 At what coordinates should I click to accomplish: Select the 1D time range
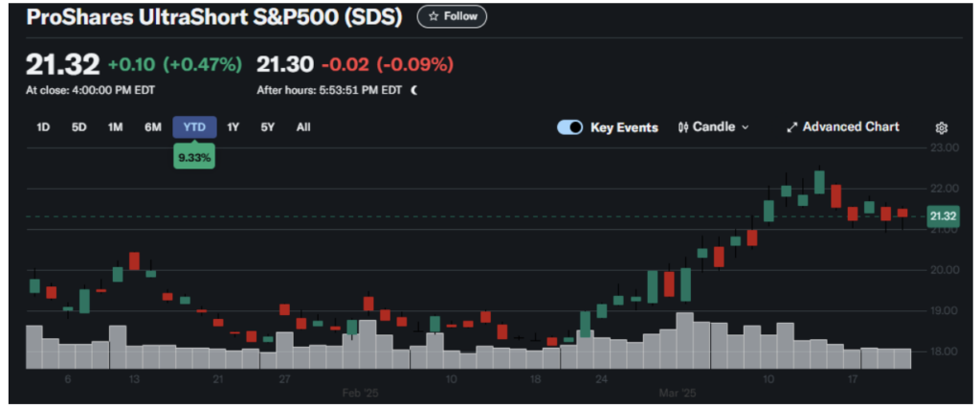(43, 127)
